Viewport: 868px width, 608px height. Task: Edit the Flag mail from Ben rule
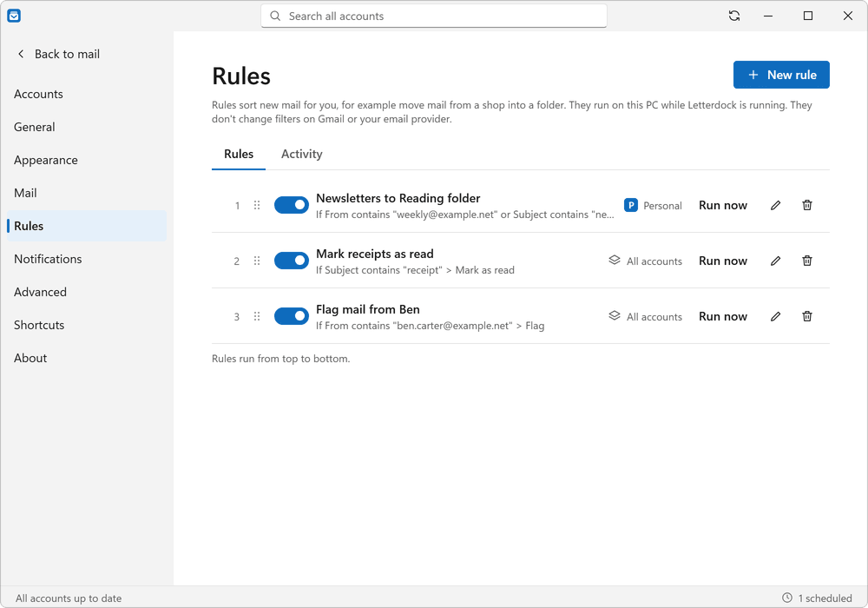pos(775,316)
